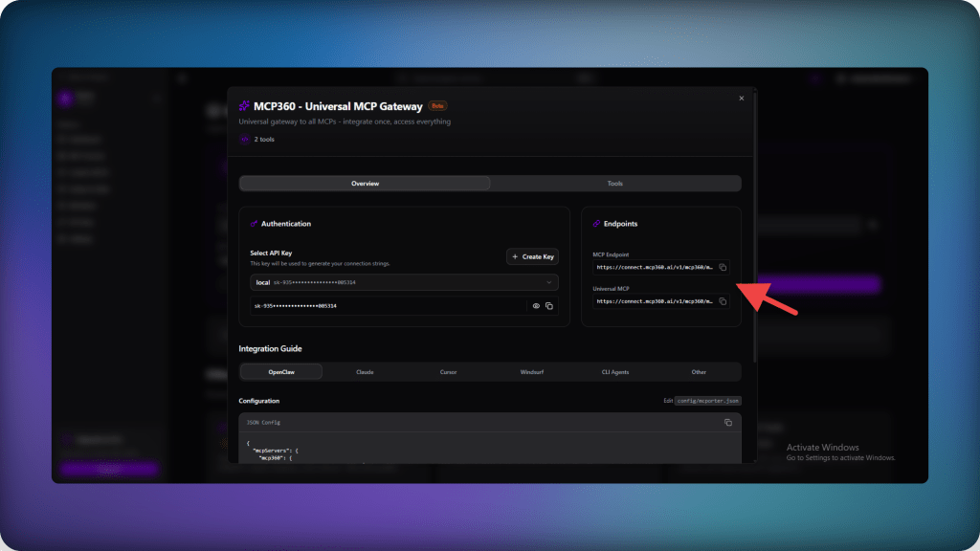The width and height of the screenshot is (980, 551).
Task: Click the 'Select API Key' label
Action: pyautogui.click(x=271, y=253)
